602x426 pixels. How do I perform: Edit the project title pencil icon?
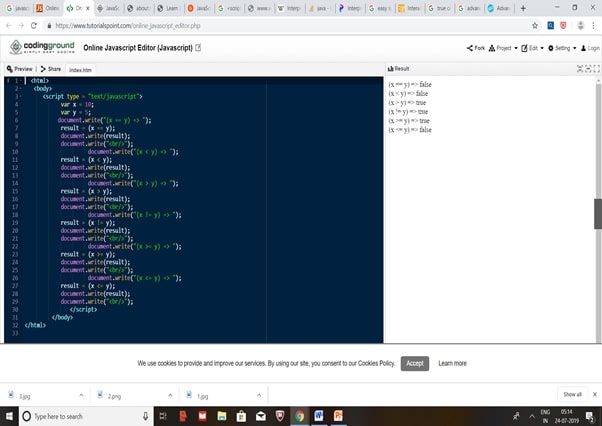[198, 48]
